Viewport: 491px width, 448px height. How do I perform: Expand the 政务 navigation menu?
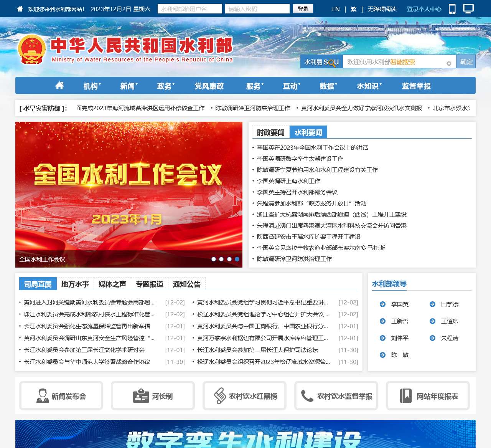click(x=166, y=86)
